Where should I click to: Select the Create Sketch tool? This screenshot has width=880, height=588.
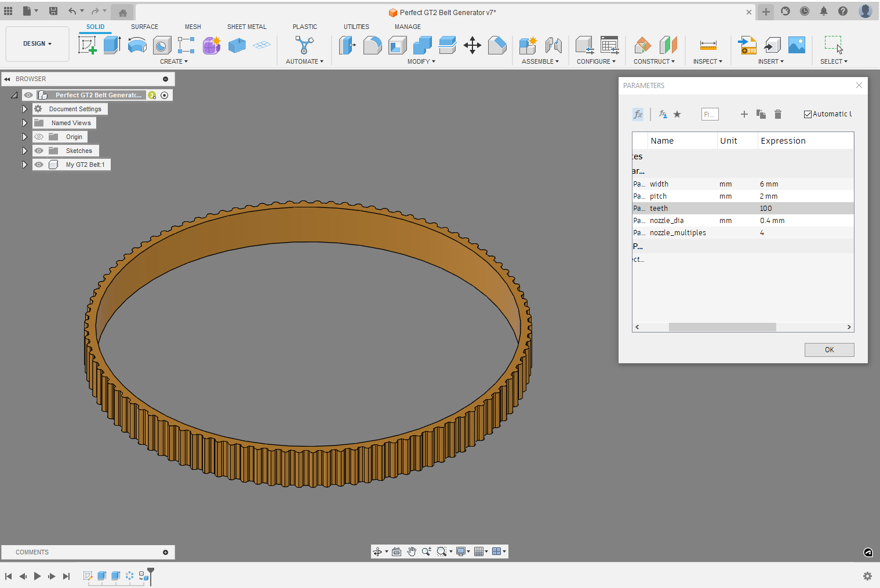pyautogui.click(x=88, y=45)
